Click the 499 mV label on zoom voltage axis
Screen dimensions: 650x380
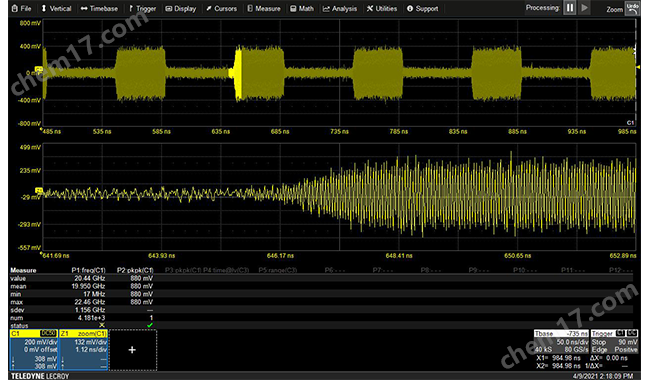[x=30, y=147]
